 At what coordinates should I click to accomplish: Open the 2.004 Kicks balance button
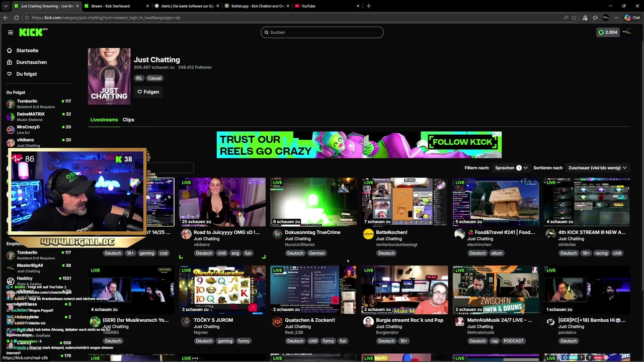tap(608, 32)
